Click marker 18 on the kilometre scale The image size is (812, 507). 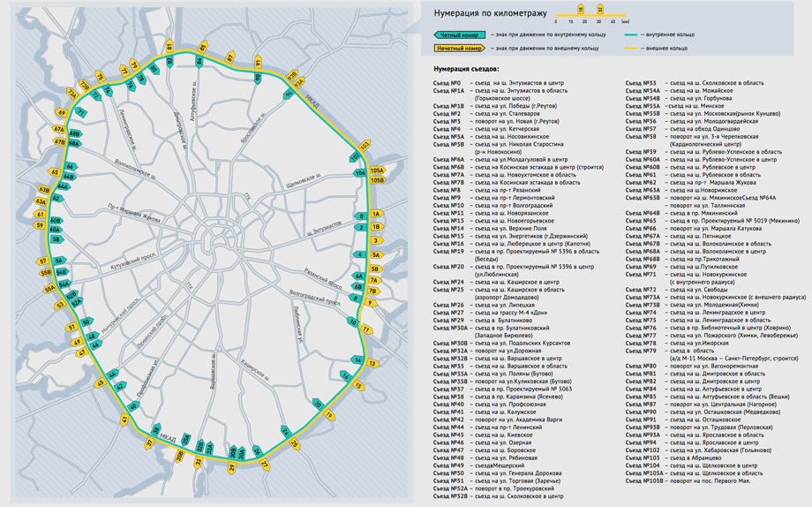point(581,9)
